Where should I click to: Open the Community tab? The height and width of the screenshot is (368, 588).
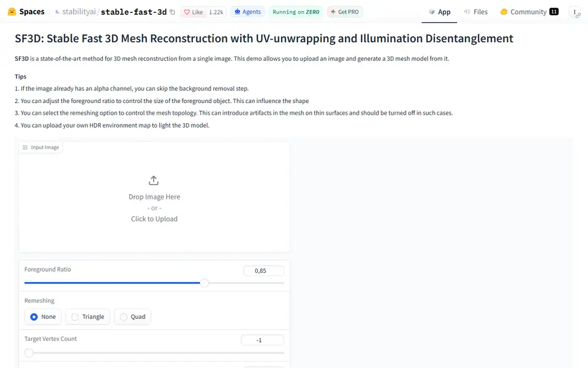pos(529,12)
